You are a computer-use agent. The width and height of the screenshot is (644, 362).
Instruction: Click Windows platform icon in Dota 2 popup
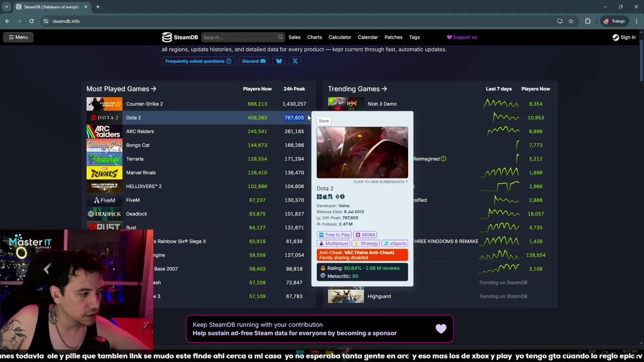[319, 197]
